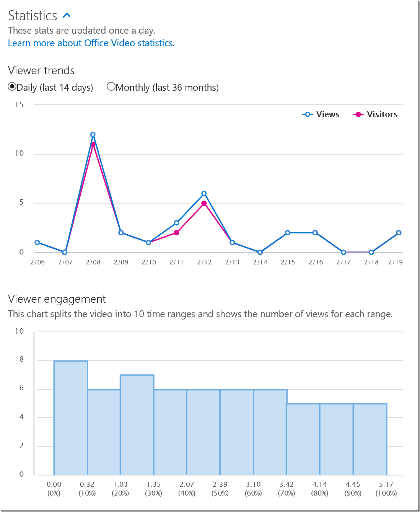Image resolution: width=420 pixels, height=512 pixels.
Task: Click the engagement bar starting at 2:07
Action: 203,432
